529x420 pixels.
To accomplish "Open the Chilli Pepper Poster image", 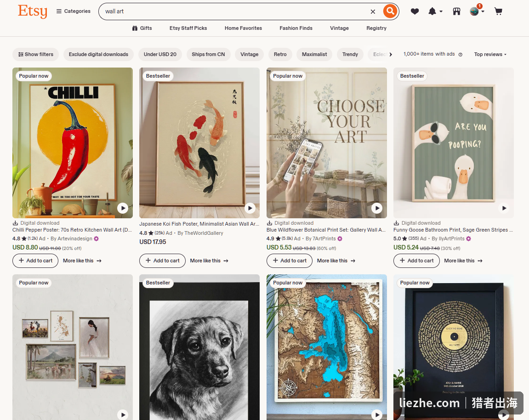I will click(73, 143).
